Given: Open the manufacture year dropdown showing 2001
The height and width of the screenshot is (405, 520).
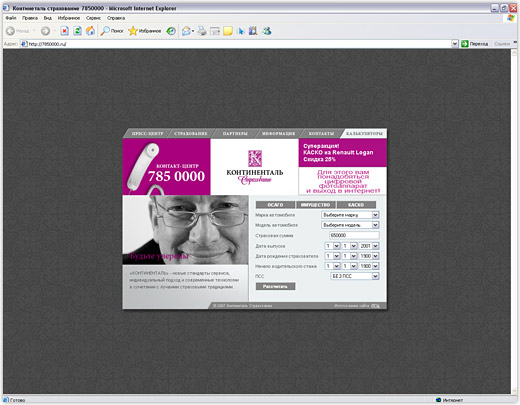Looking at the screenshot, I should (369, 246).
